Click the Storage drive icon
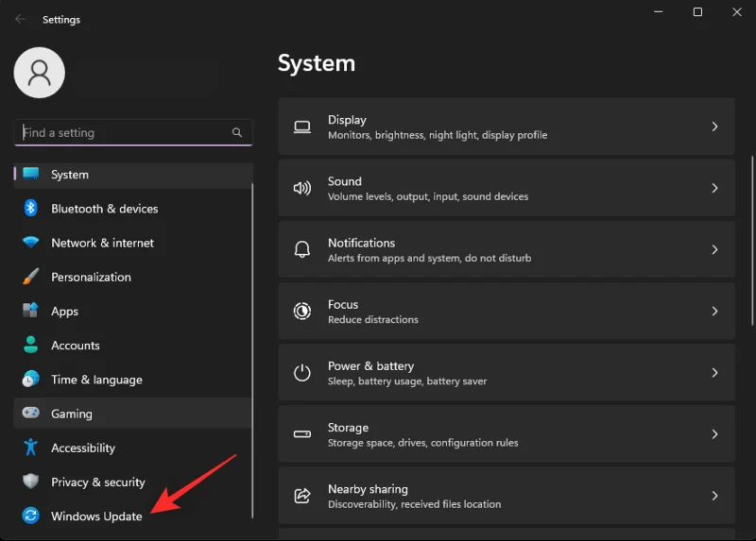Screen dimensions: 756x541 click(302, 434)
